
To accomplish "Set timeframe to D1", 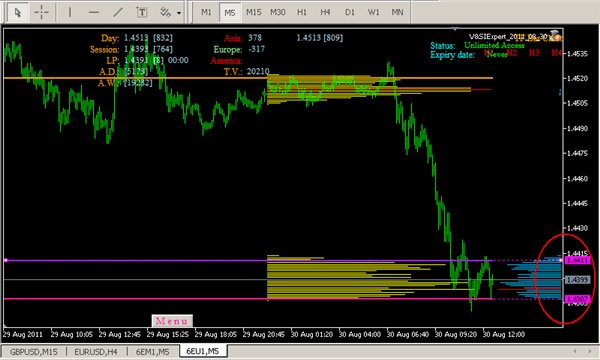I will (349, 12).
